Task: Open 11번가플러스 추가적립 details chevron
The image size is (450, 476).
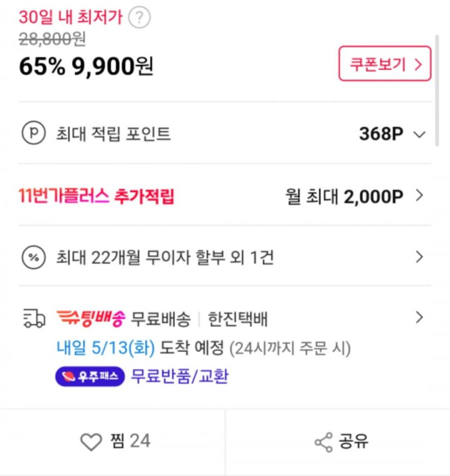Action: [x=420, y=195]
